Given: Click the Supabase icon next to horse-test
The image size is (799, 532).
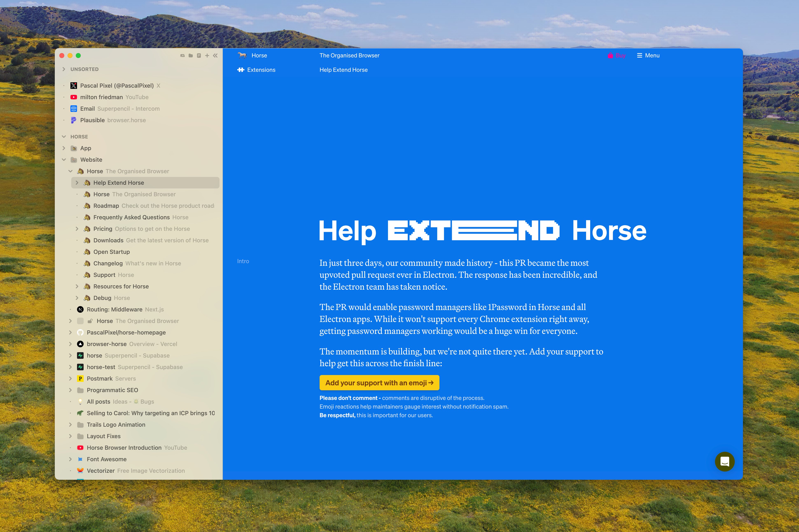Looking at the screenshot, I should click(x=80, y=367).
